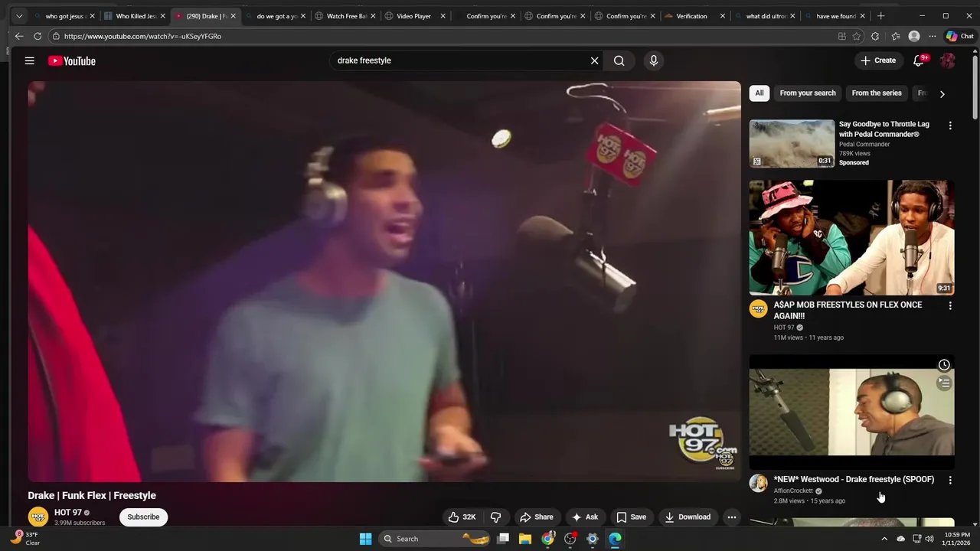The height and width of the screenshot is (551, 980).
Task: Click the YouTube URL address bar
Action: (x=440, y=36)
